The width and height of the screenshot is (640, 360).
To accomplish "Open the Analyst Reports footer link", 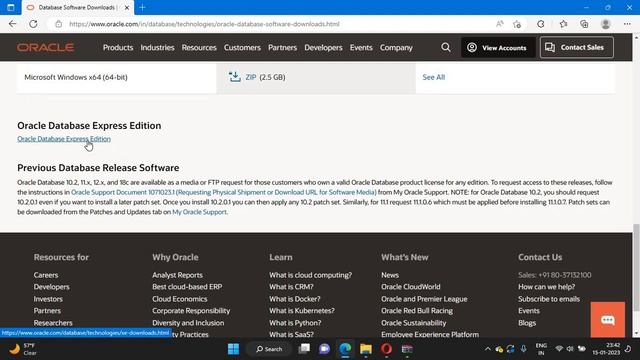I will click(177, 275).
